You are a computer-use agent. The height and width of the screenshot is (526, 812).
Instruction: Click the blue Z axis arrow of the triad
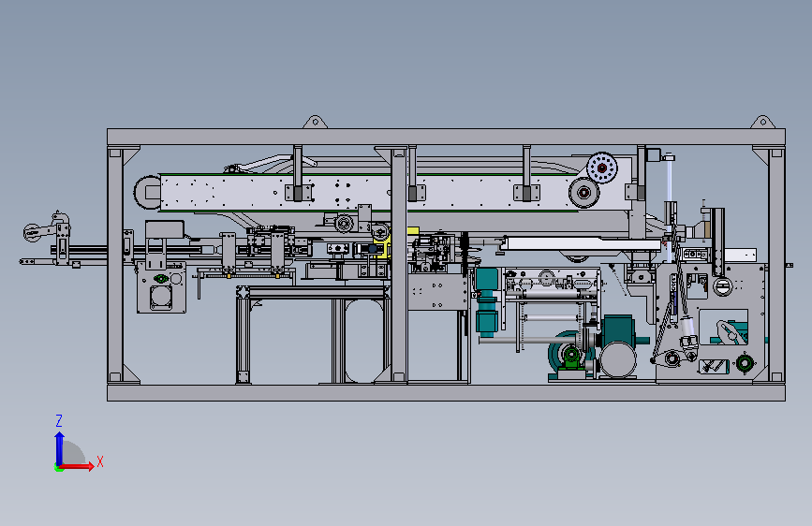pyautogui.click(x=60, y=447)
